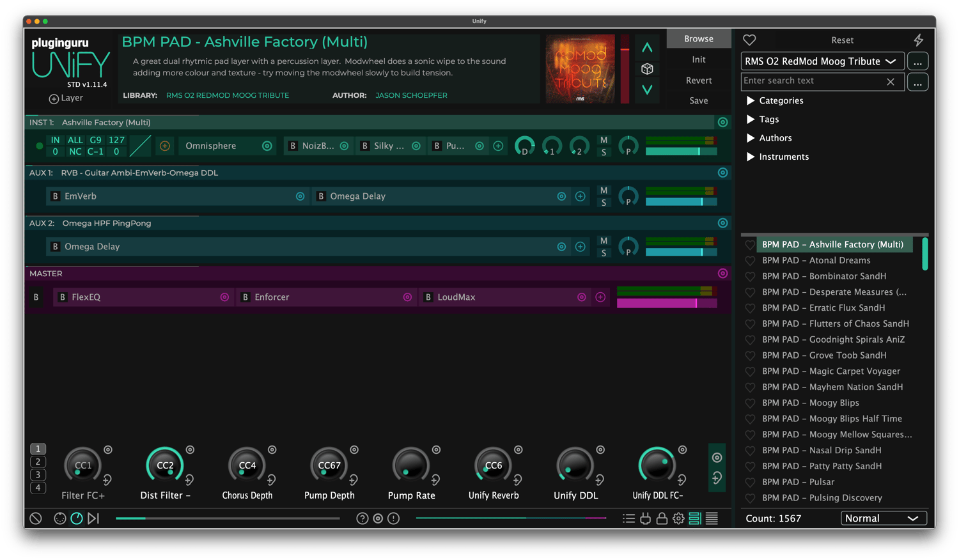
Task: Load the next patch with the down arrow
Action: coord(647,89)
